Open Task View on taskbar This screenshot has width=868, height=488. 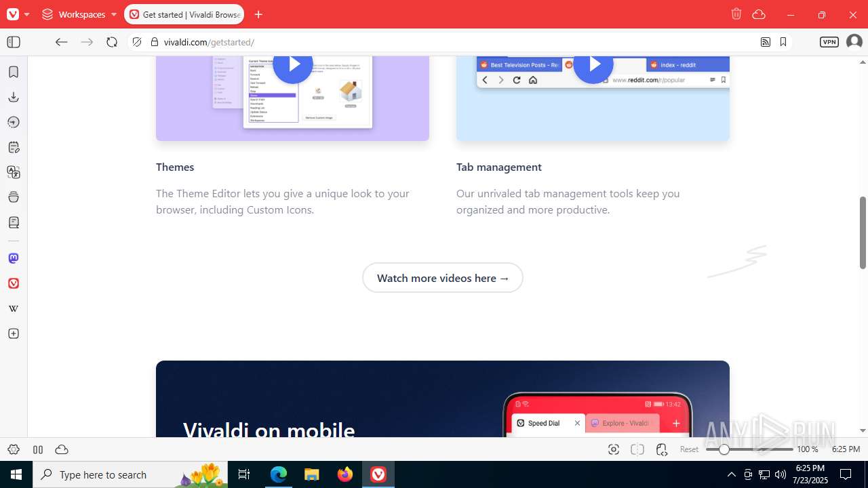pyautogui.click(x=244, y=474)
